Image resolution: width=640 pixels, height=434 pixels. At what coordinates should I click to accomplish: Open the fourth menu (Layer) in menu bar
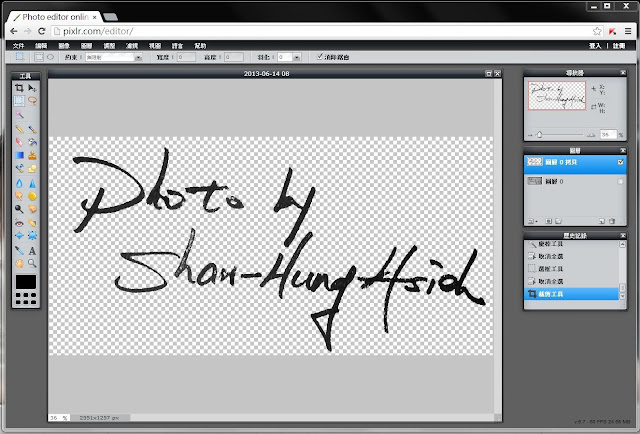(87, 46)
